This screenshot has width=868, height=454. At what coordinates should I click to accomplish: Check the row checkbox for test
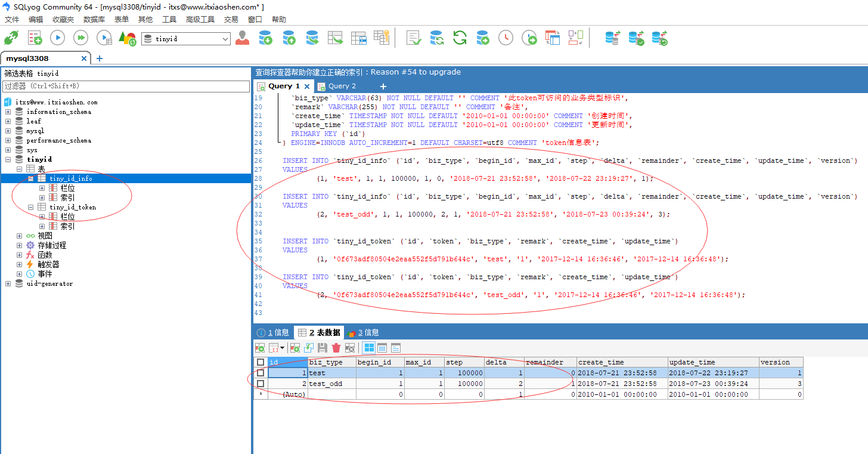click(x=260, y=373)
